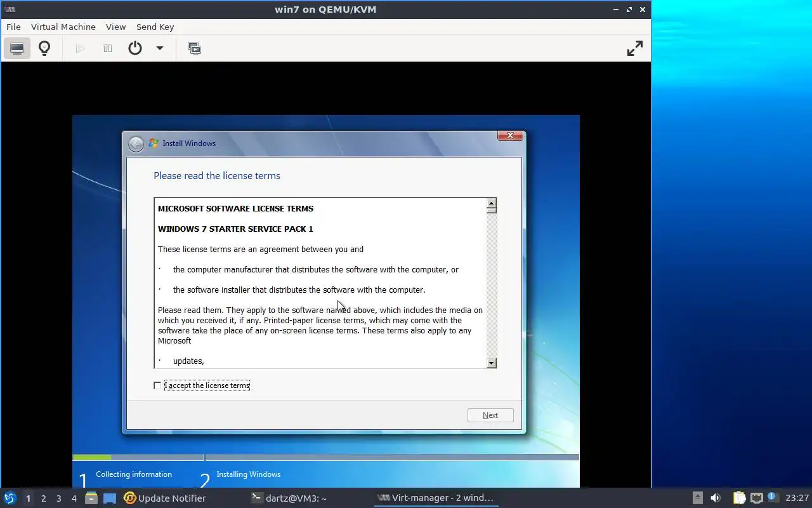The height and width of the screenshot is (508, 812).
Task: Click the virt-manager window title icon
Action: (10, 10)
